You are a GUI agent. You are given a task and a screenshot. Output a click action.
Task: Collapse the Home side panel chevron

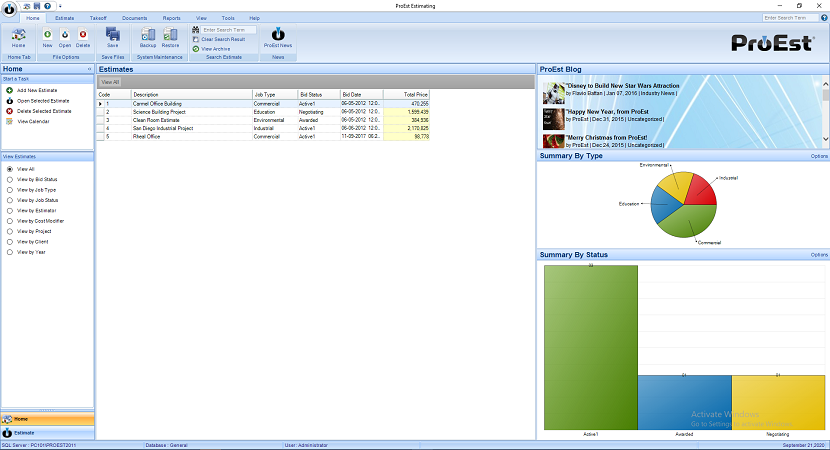pos(89,69)
